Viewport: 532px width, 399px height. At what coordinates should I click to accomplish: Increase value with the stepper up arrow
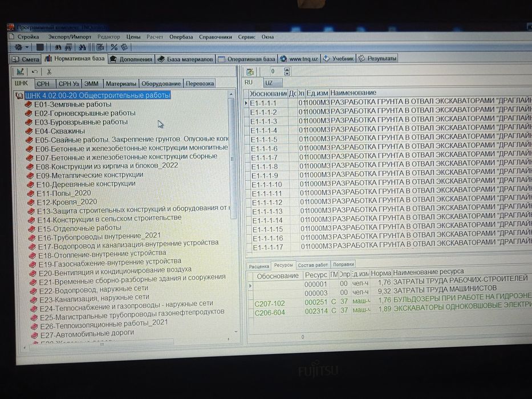(x=287, y=69)
